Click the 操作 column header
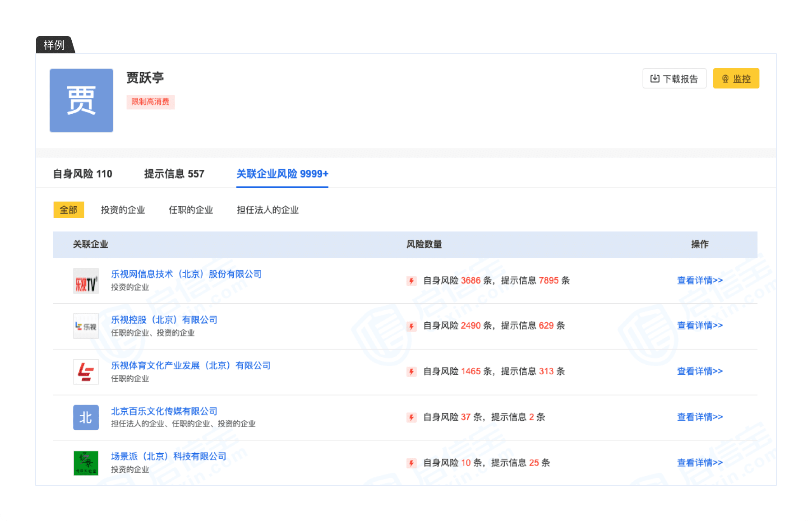The image size is (812, 521). tap(700, 244)
